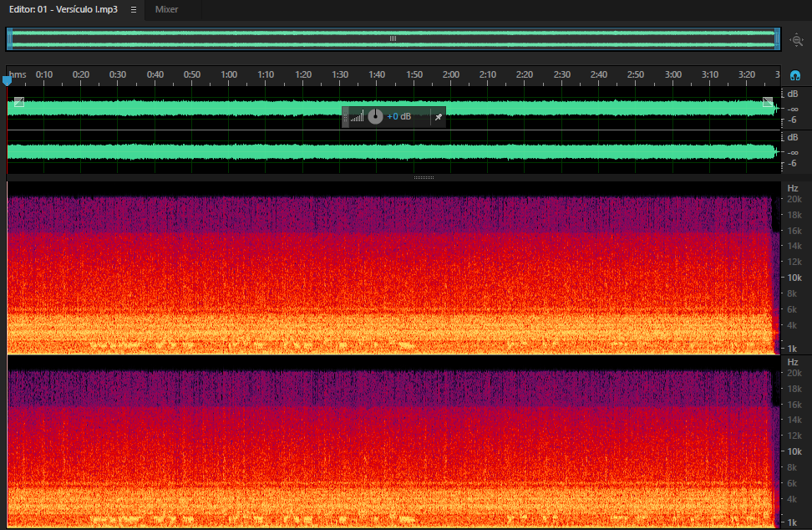Select the Editor: 01 - Versículo I.mp3 tab
Viewport: 812px width, 530px height.
coord(63,9)
